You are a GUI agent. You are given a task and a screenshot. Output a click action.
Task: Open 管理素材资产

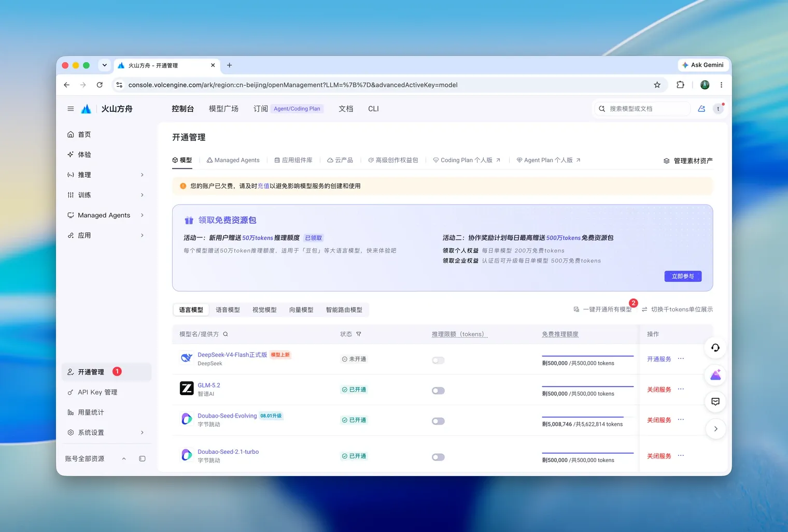pyautogui.click(x=688, y=161)
